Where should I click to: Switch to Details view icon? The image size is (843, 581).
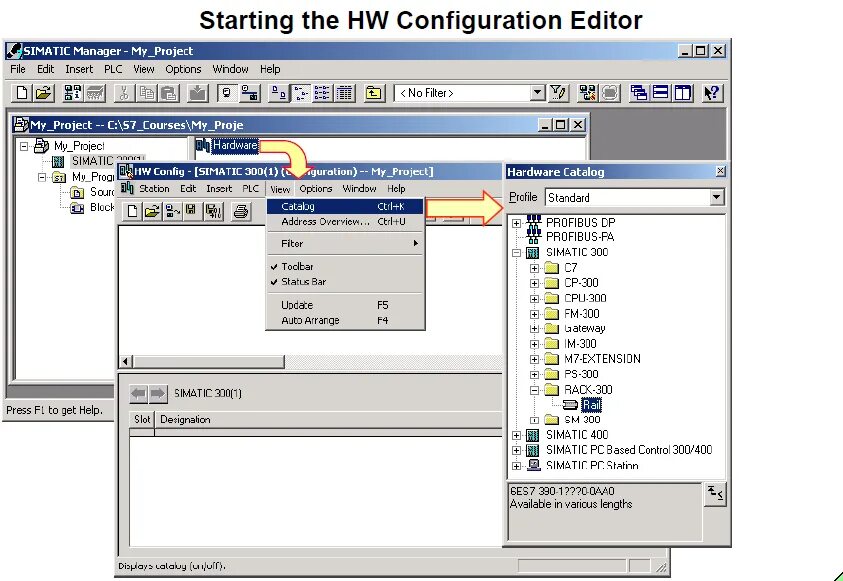345,93
